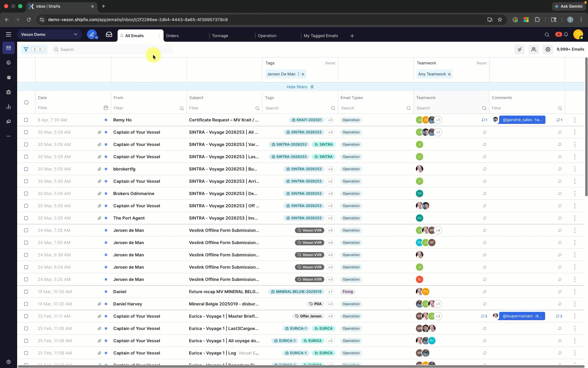This screenshot has width=588, height=368.
Task: Expand +1 tags on Daniel fixture recap row
Action: tap(330, 292)
